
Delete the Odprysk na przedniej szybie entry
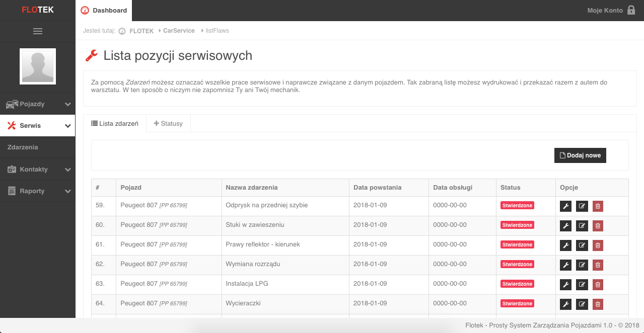point(598,206)
